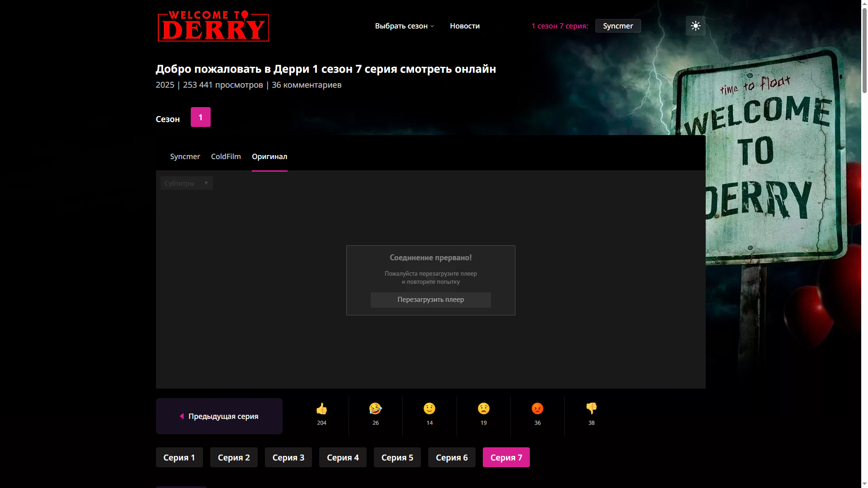Select season 1 pink button
The height and width of the screenshot is (488, 868).
coord(200,117)
